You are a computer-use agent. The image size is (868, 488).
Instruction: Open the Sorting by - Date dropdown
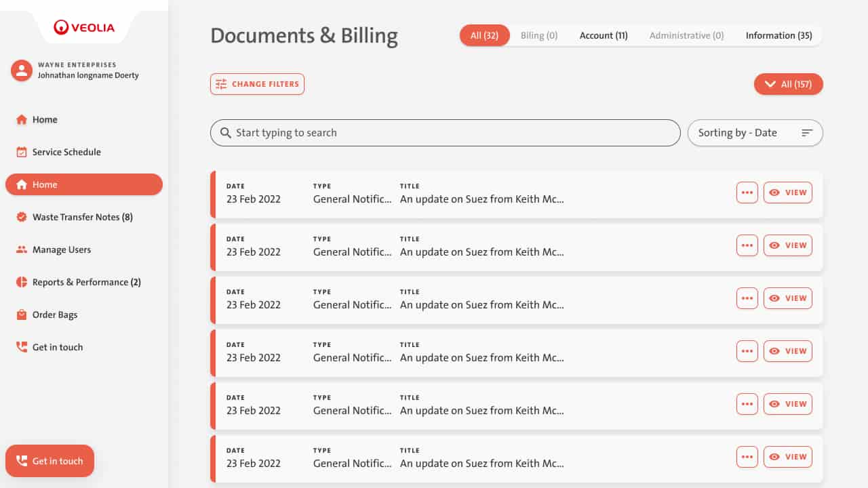click(755, 133)
